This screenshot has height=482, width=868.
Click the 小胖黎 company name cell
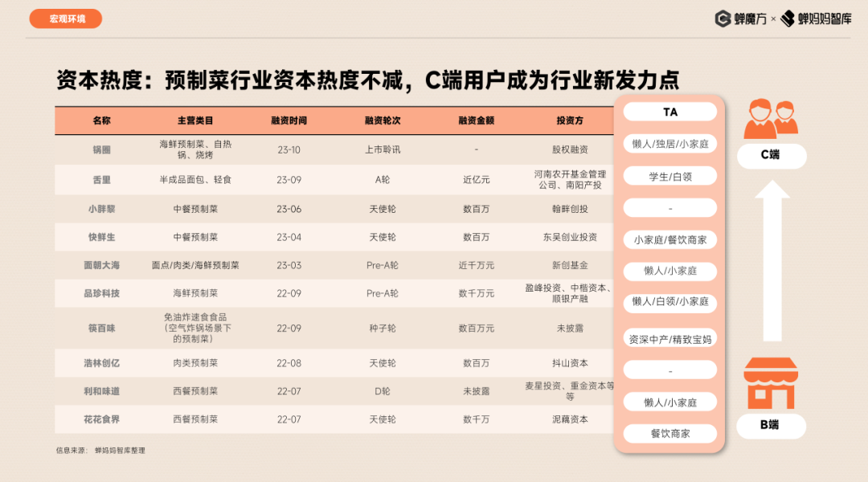(x=101, y=209)
